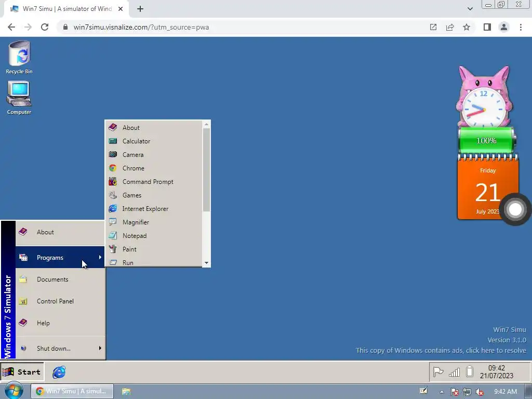Open the Chrome three-dot menu

521,27
